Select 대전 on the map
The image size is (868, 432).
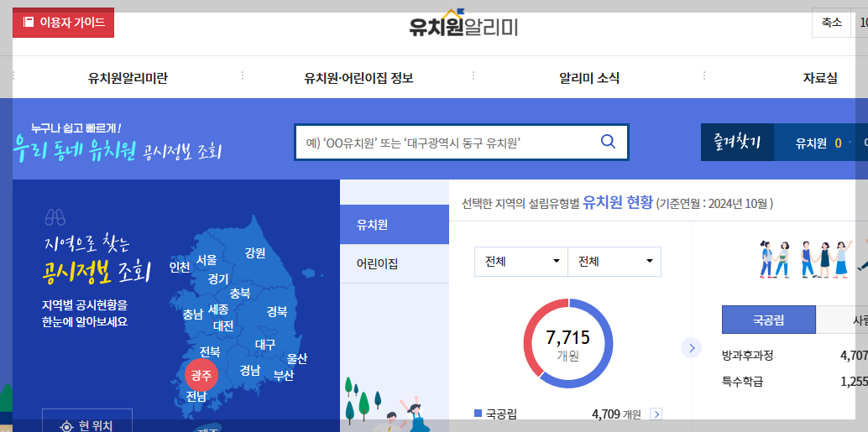click(x=223, y=325)
